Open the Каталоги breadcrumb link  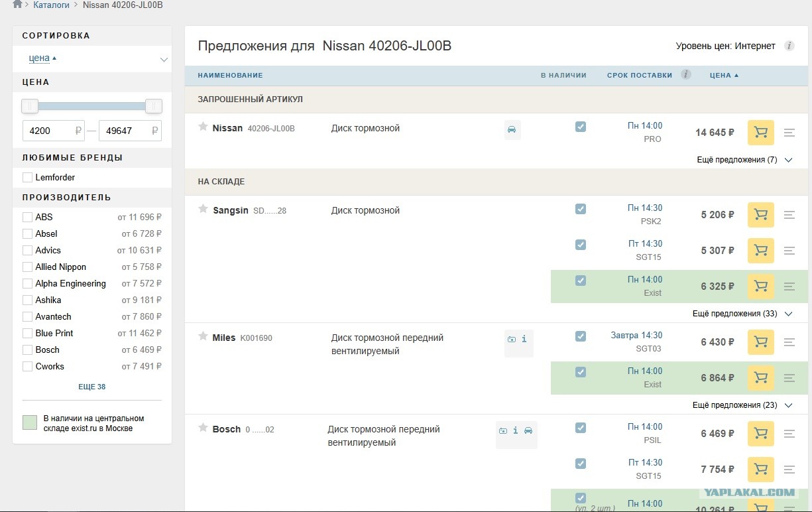51,5
